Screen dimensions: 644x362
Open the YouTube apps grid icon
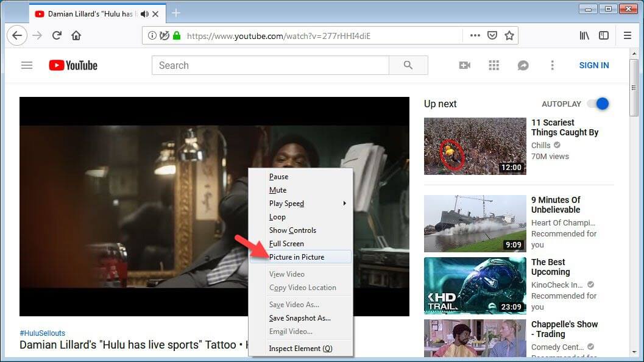tap(494, 65)
